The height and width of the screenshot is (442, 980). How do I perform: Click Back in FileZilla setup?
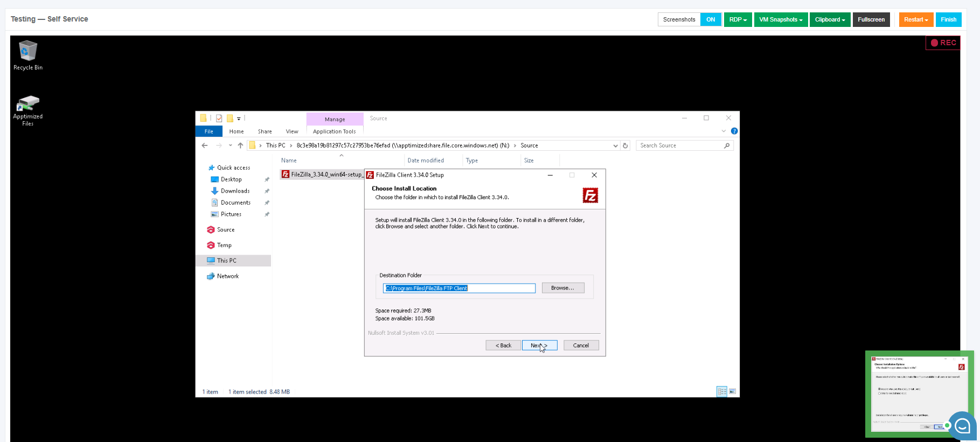pos(503,346)
